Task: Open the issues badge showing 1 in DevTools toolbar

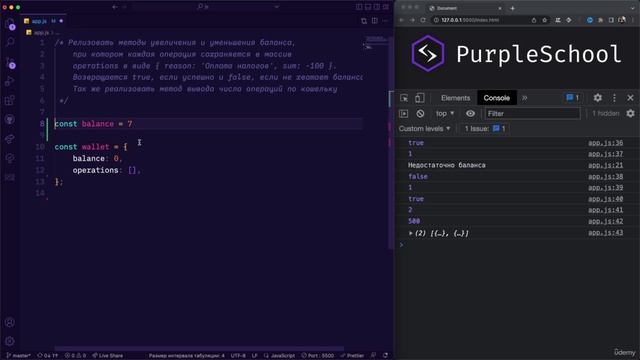Action: coord(572,98)
